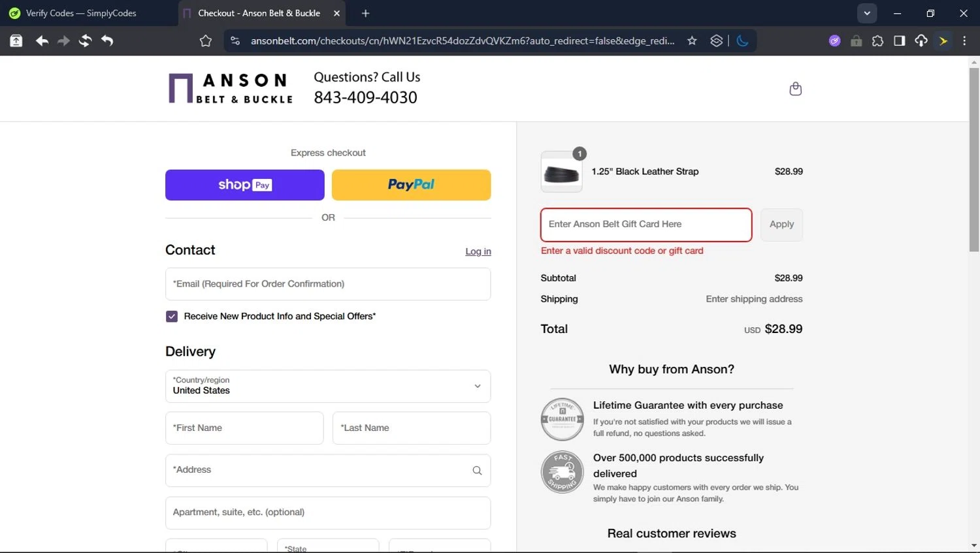Click the yellow arrow extension icon
This screenshot has height=553, width=980.
943,41
